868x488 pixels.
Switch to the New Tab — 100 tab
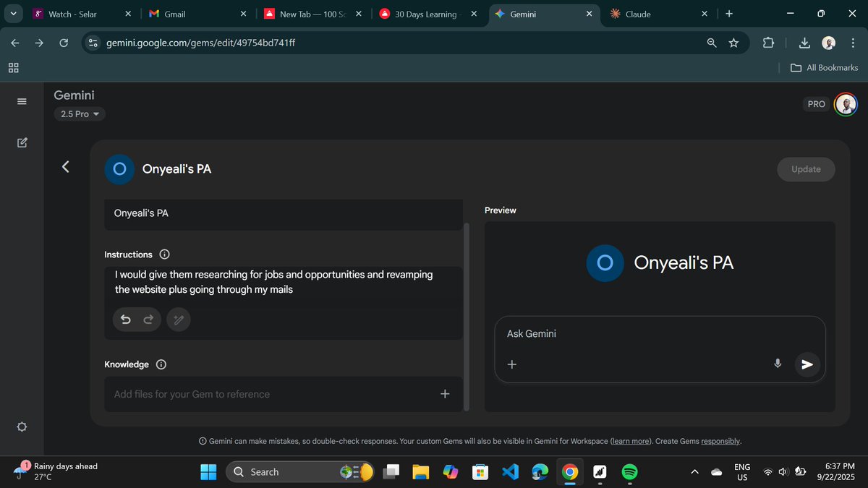[x=311, y=14]
